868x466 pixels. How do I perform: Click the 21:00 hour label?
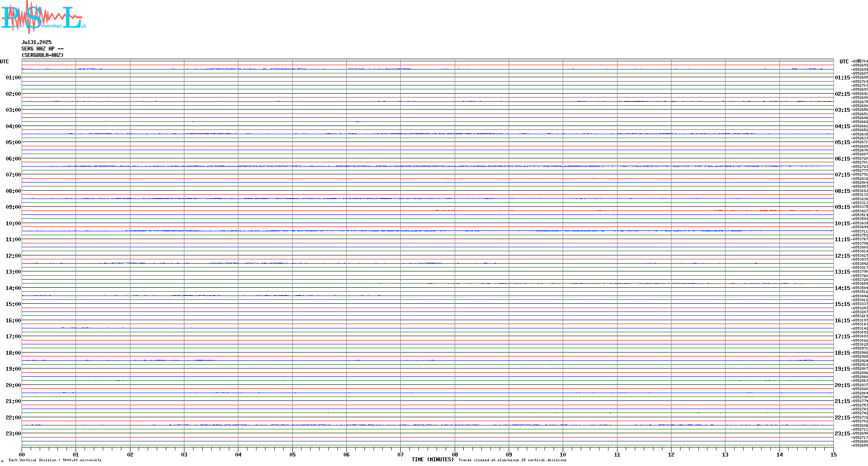[13, 401]
